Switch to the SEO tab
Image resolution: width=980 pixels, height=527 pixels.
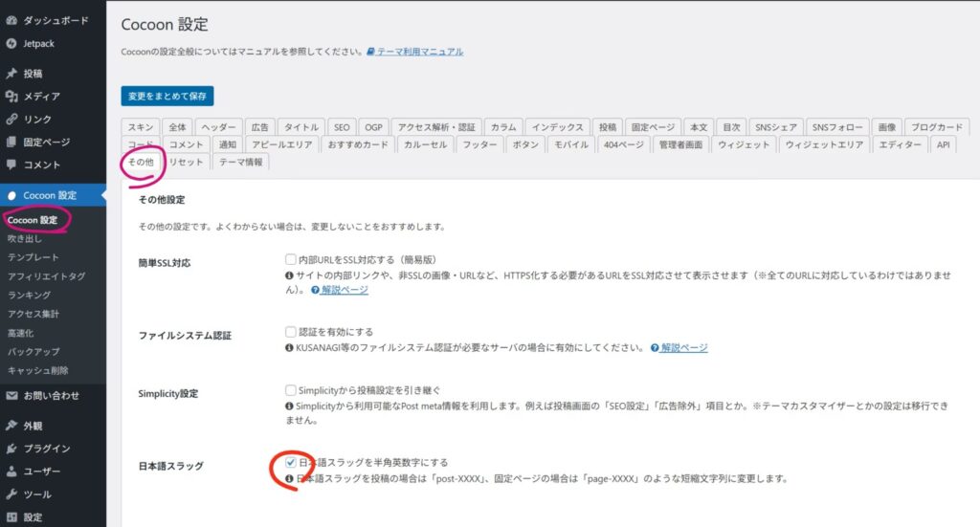point(343,127)
